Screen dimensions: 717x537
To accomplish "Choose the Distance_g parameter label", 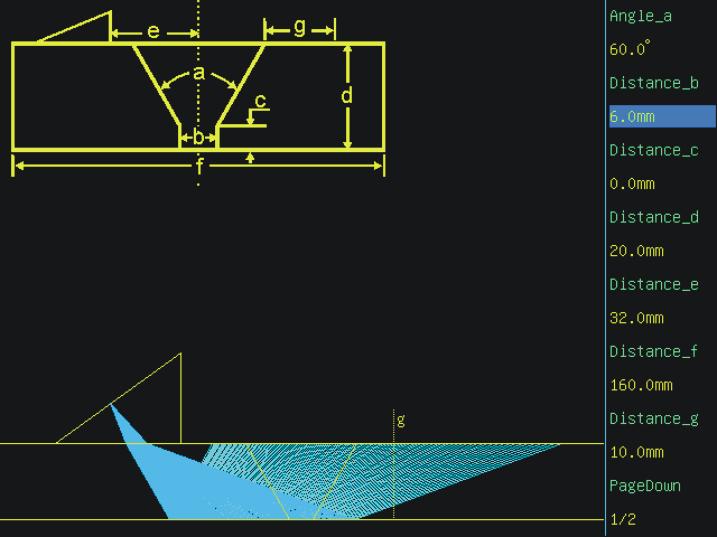I will [x=652, y=418].
